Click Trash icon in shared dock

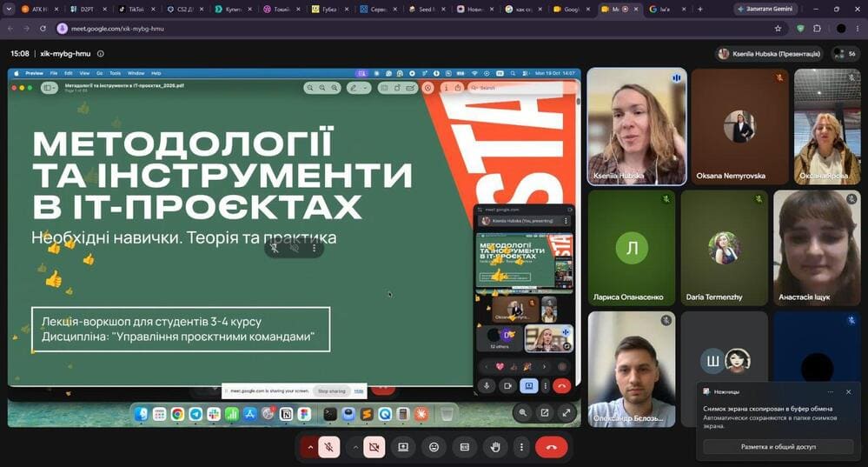pos(447,414)
